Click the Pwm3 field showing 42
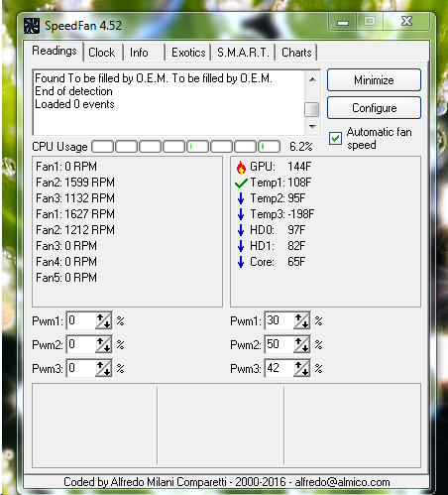 [x=280, y=368]
